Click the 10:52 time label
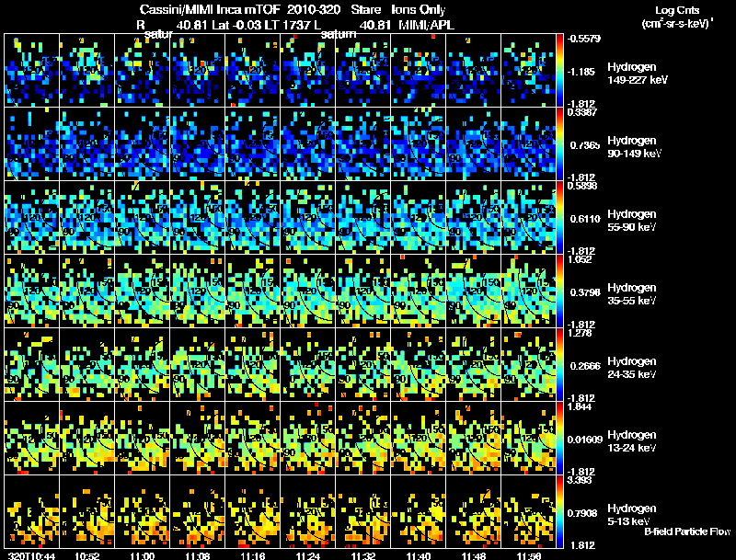 [86, 556]
